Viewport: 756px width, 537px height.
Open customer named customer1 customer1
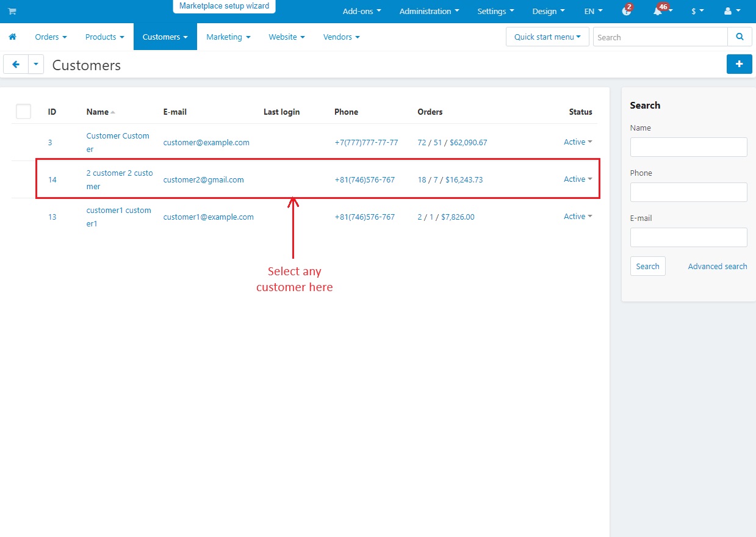[118, 217]
